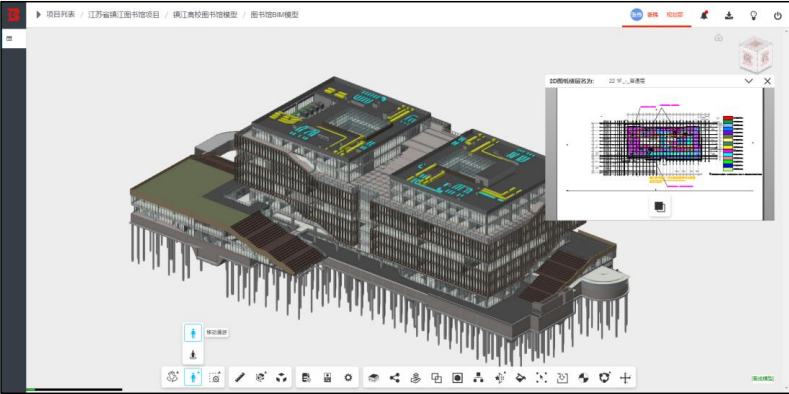Click the drawing sheet icon in toolbar
789x394 pixels.
click(x=327, y=377)
